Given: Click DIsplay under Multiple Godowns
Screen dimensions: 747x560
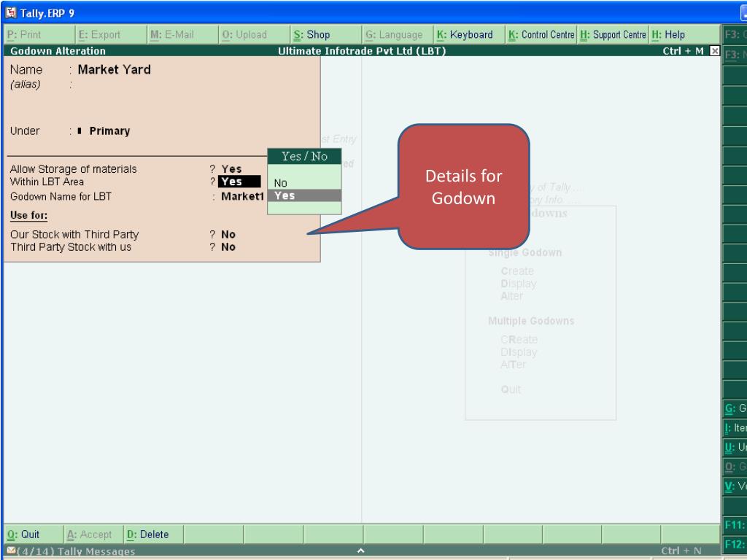Looking at the screenshot, I should pyautogui.click(x=519, y=352).
